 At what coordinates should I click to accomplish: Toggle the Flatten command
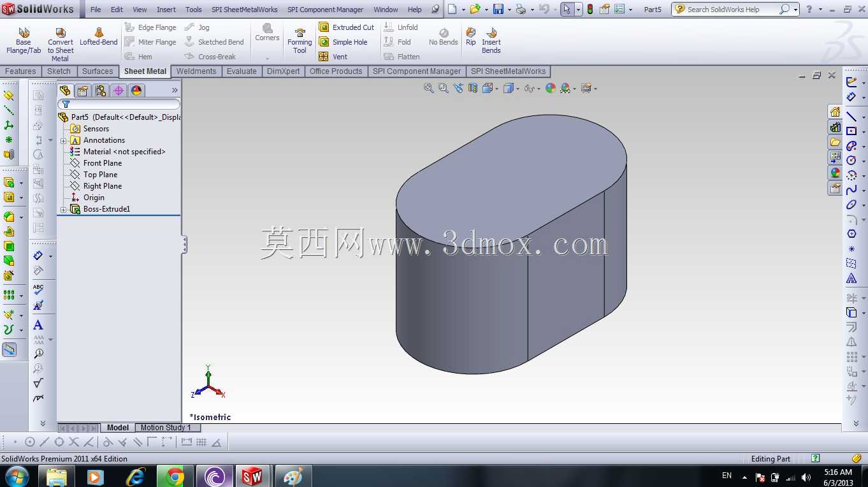402,57
